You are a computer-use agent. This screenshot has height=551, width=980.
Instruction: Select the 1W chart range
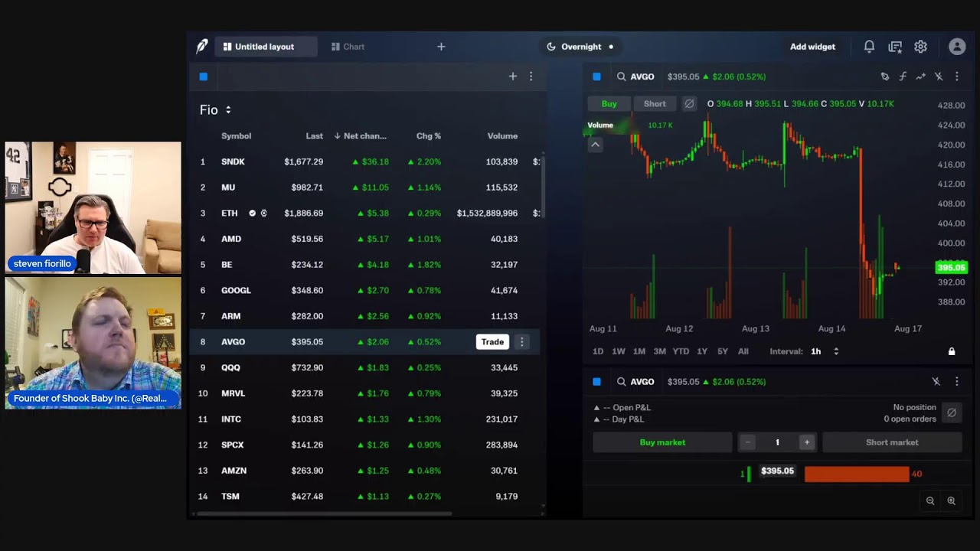tap(619, 352)
